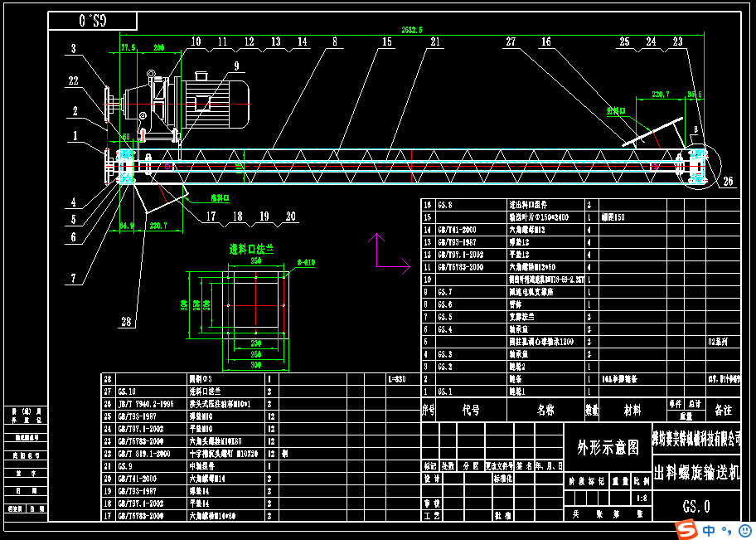Click the 02系列 remark cell
The height and width of the screenshot is (540, 756).
717,342
